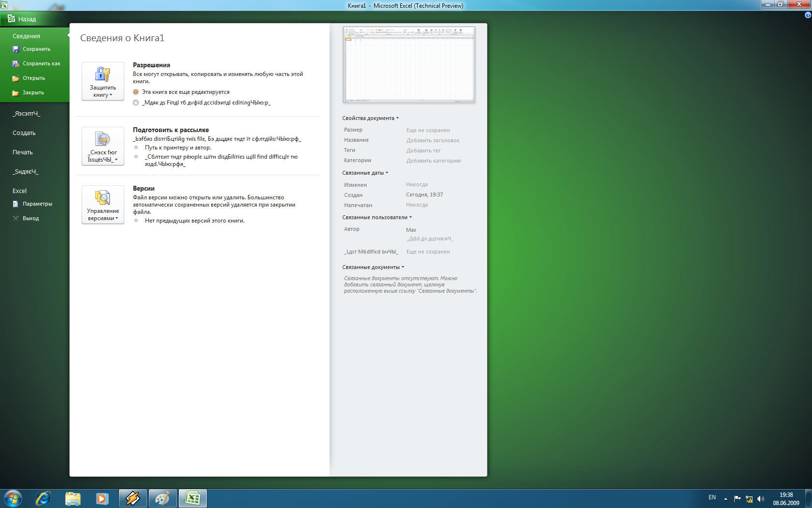
Task: Click the Excel icon in title bar
Action: pos(4,5)
